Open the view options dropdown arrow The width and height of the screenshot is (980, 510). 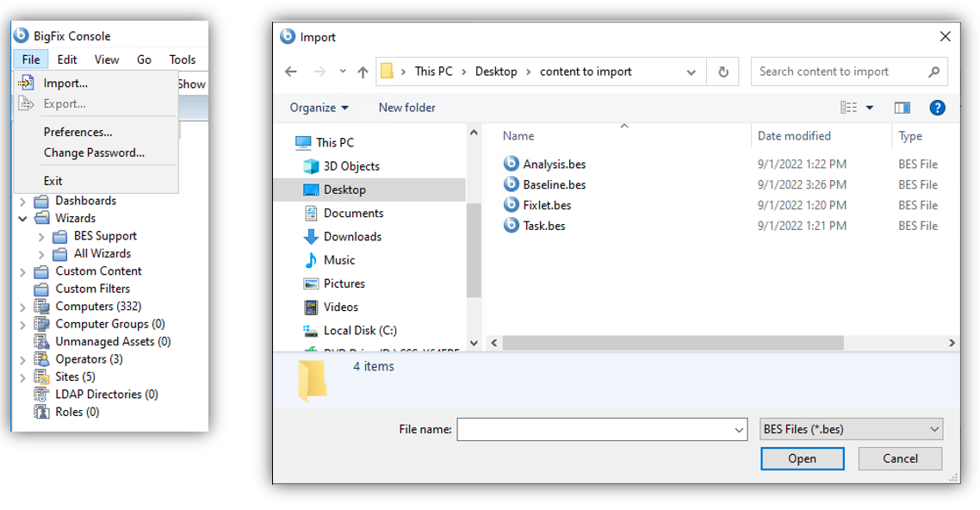coord(870,109)
